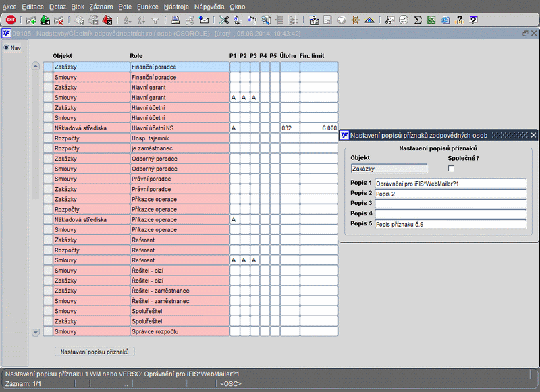540x392 pixels.
Task: Click the table scroll down arrow
Action: click(x=36, y=332)
